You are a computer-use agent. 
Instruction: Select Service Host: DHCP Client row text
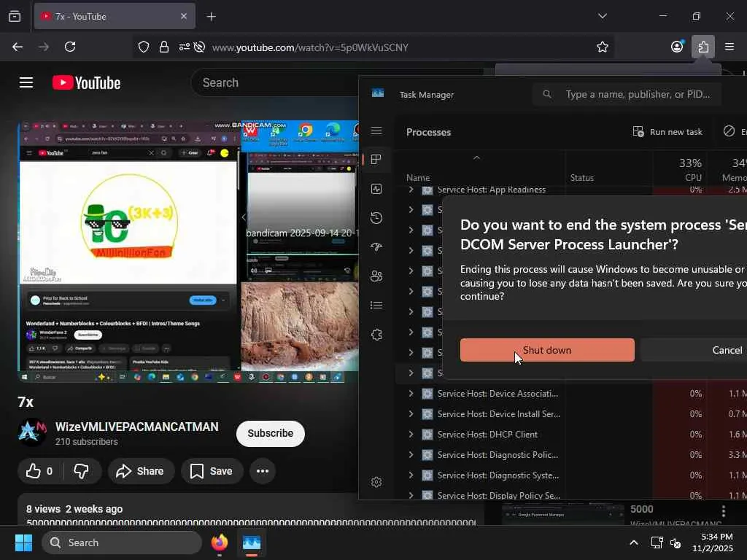point(487,435)
